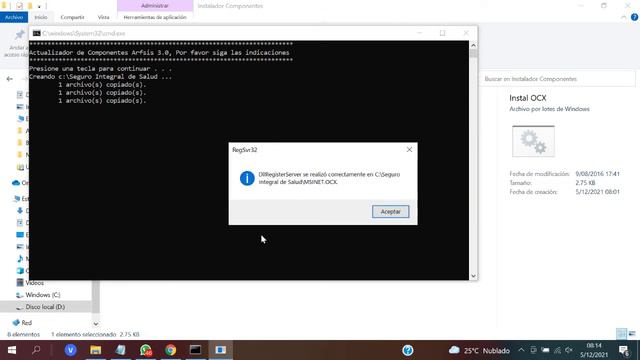
Task: Click the scroll-down arrow in the cmd window
Action: click(x=473, y=276)
